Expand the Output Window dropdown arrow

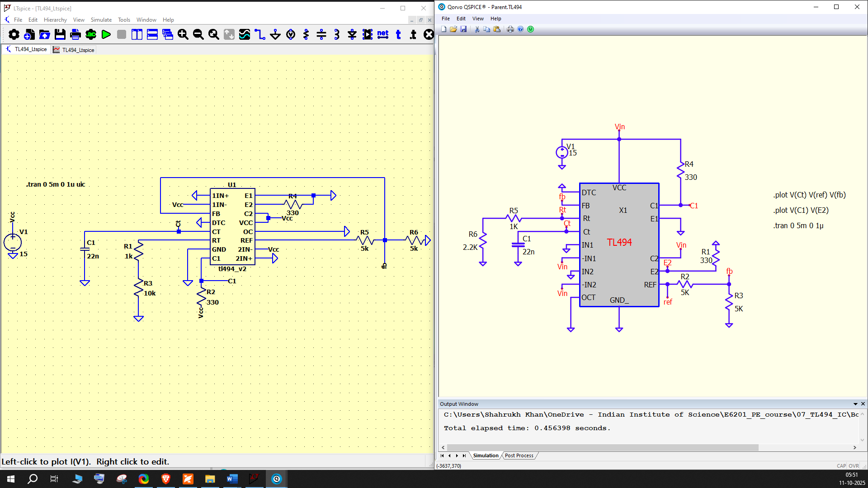pyautogui.click(x=855, y=404)
